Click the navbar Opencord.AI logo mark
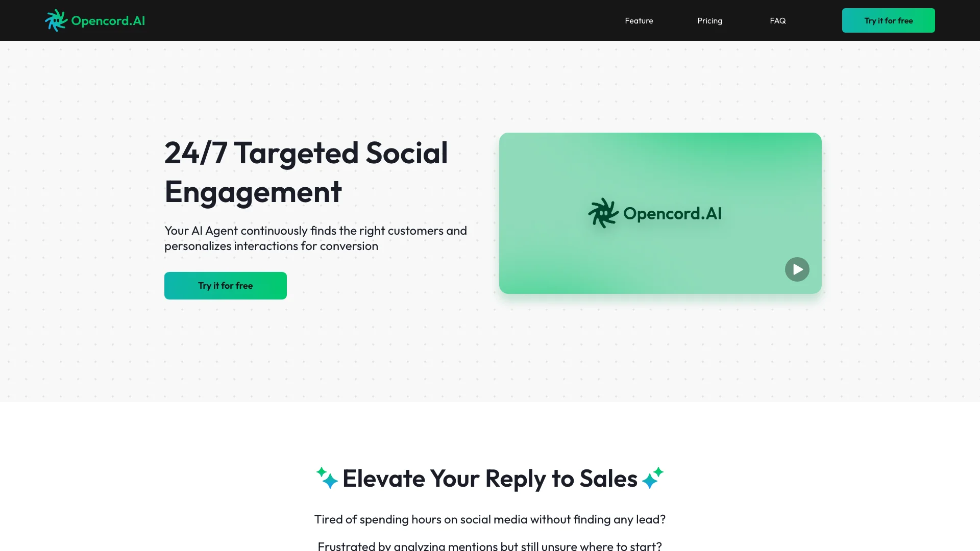Viewport: 980px width, 551px height. pyautogui.click(x=57, y=20)
